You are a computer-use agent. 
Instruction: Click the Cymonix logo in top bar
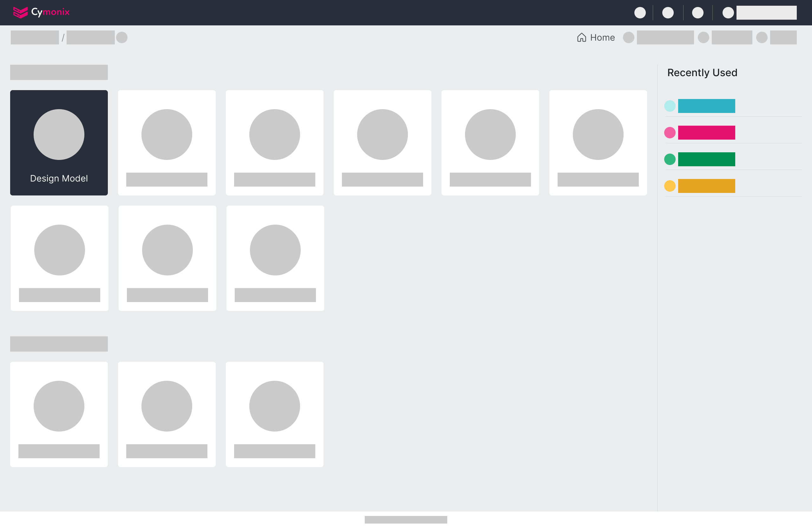(41, 12)
